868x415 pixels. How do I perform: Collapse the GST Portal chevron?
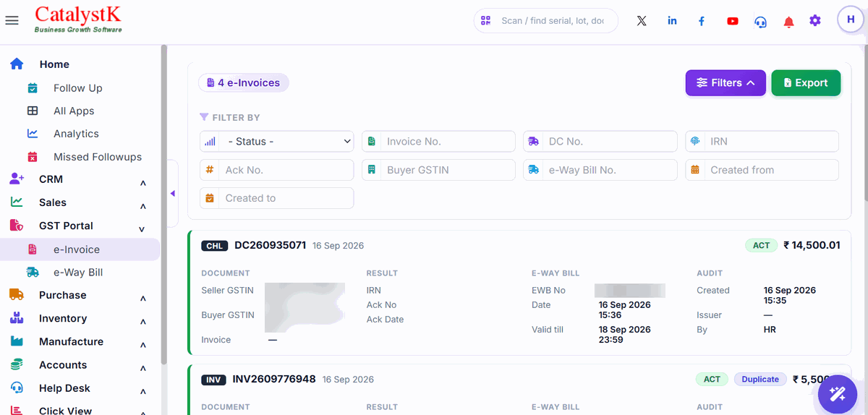pos(142,229)
